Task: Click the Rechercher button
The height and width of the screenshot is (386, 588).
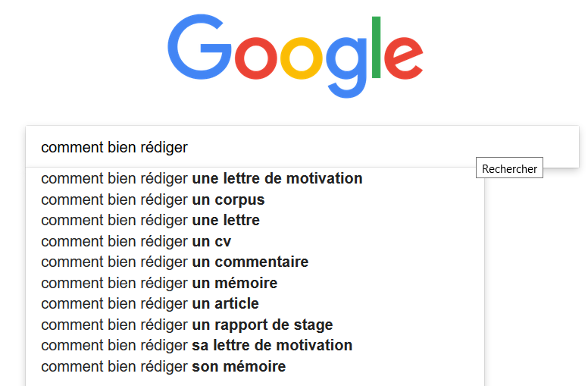Action: click(x=509, y=168)
